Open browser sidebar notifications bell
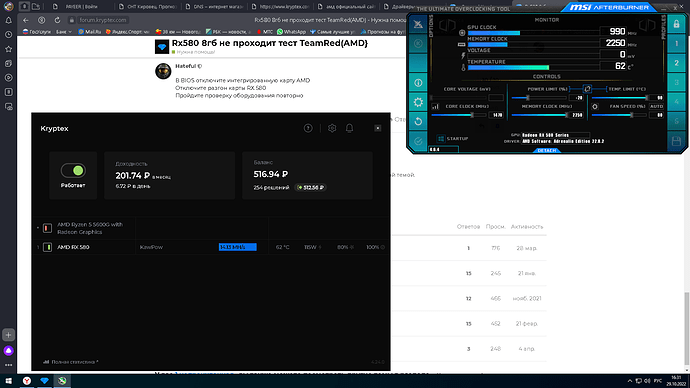The height and width of the screenshot is (388, 690). click(8, 20)
